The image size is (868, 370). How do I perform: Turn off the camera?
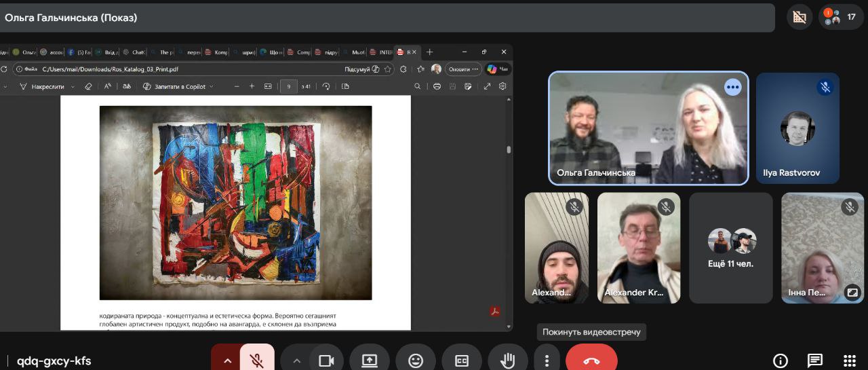[326, 360]
